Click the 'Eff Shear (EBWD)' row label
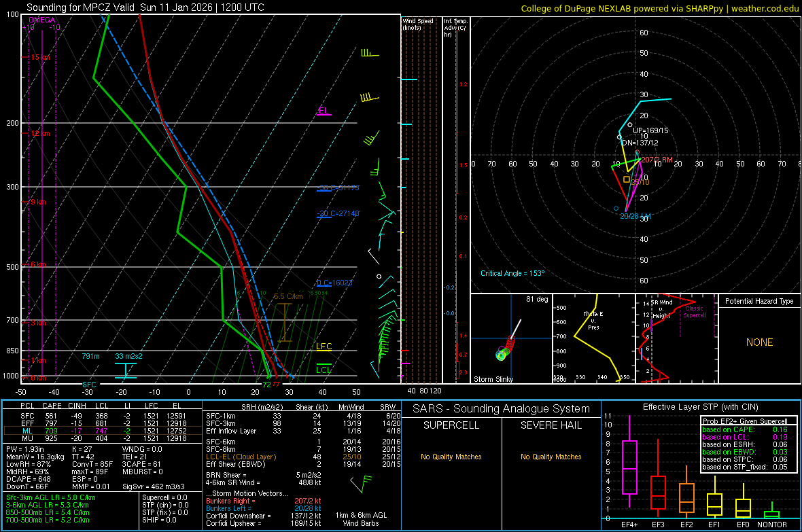This screenshot has width=802, height=532. tap(236, 464)
